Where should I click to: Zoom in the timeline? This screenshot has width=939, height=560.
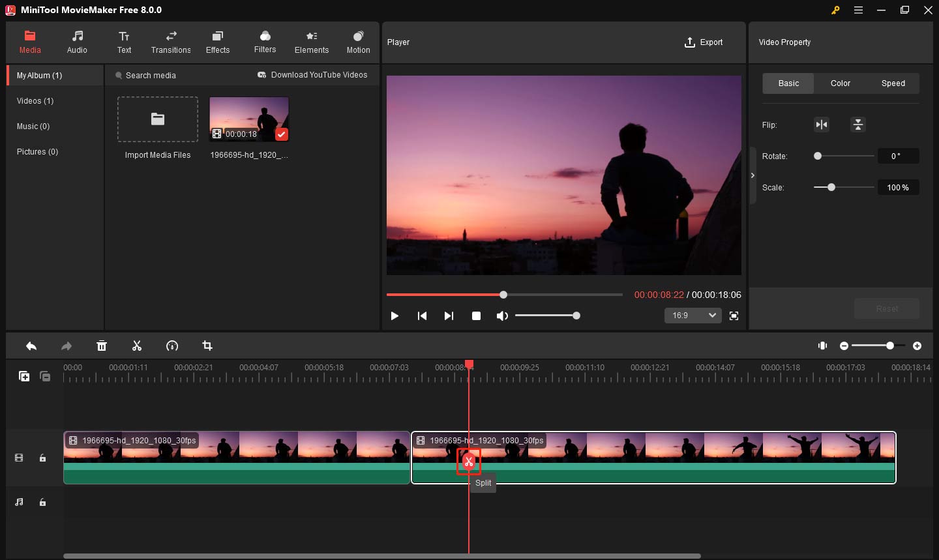click(917, 346)
